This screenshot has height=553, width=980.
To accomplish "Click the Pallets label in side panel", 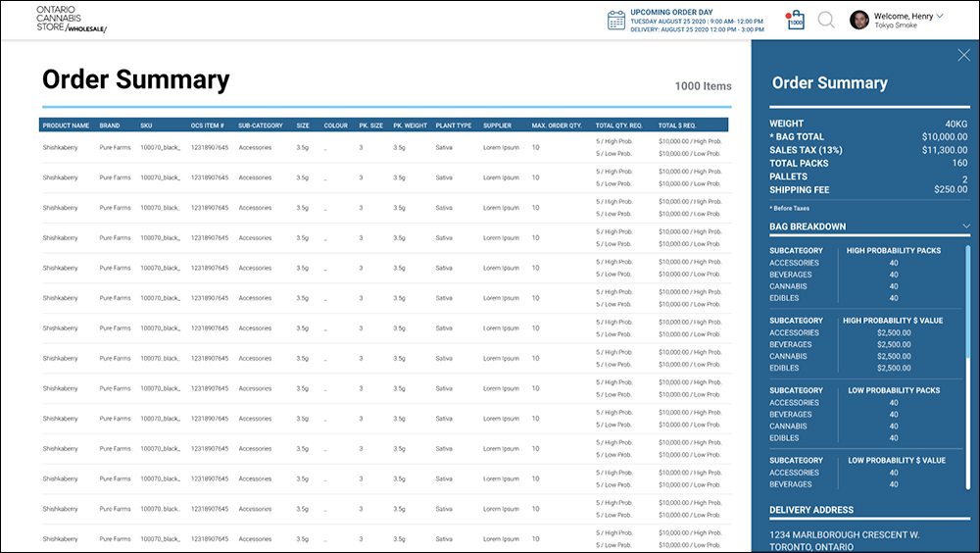I will [x=788, y=176].
